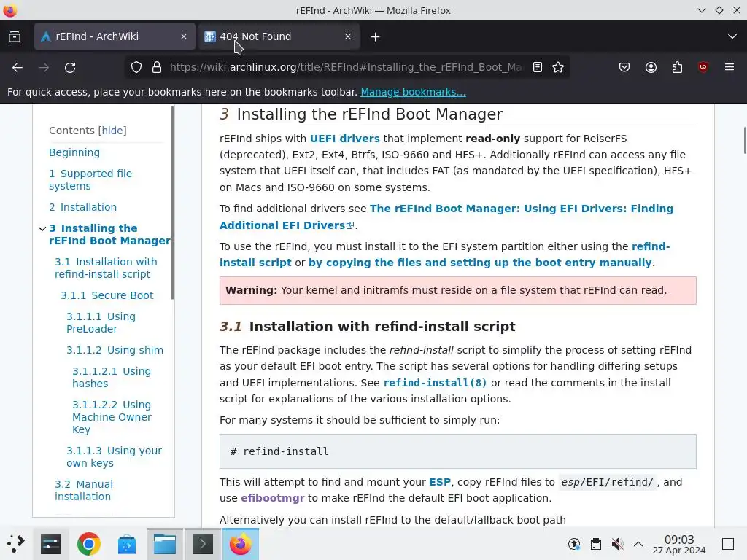
Task: Open tracking protection shield icon
Action: pos(136,68)
